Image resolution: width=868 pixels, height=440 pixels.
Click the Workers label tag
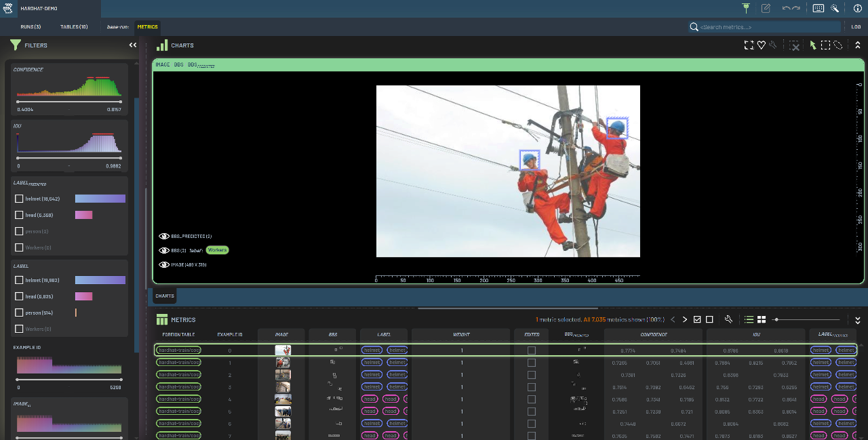[217, 250]
